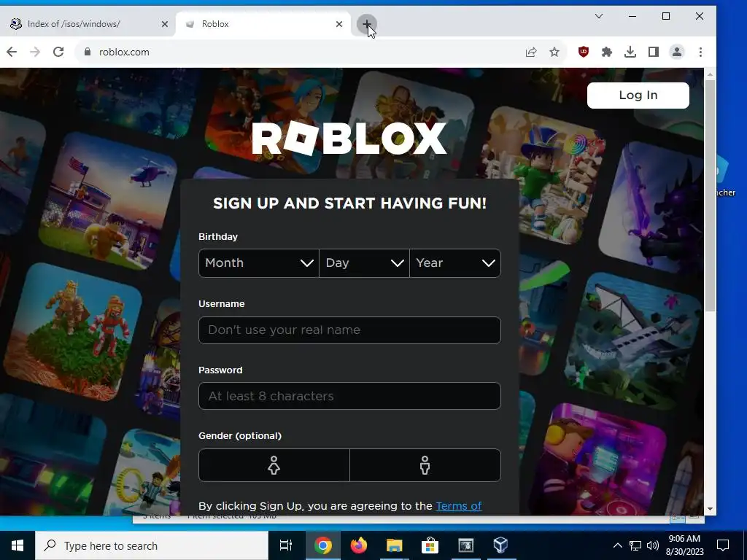Viewport: 747px width, 560px height.
Task: Click the browser forward arrow
Action: click(35, 52)
